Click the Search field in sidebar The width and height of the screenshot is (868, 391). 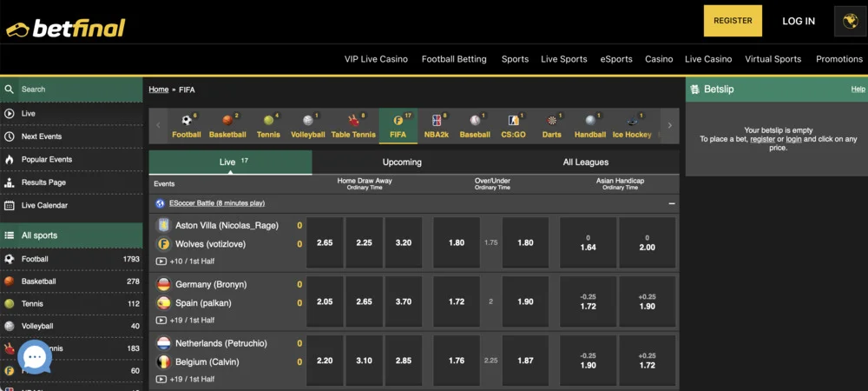(x=71, y=89)
